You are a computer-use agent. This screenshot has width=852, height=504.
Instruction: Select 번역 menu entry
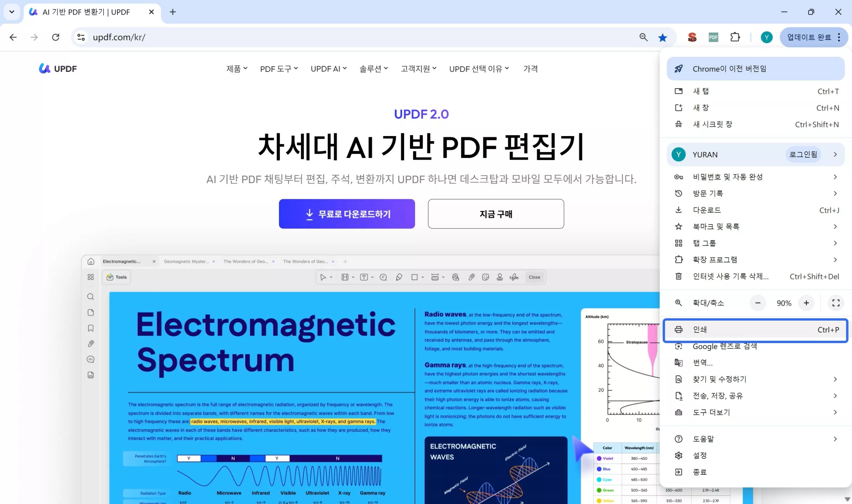755,362
